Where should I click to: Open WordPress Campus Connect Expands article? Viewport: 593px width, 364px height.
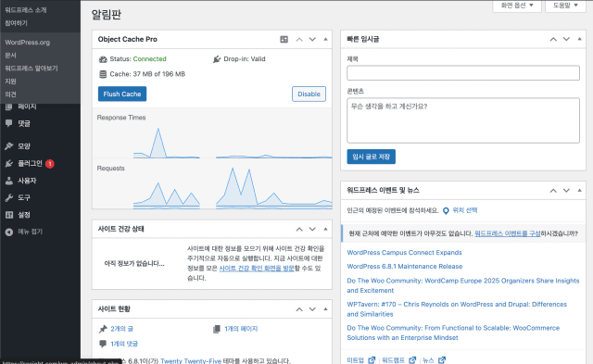pyautogui.click(x=404, y=253)
